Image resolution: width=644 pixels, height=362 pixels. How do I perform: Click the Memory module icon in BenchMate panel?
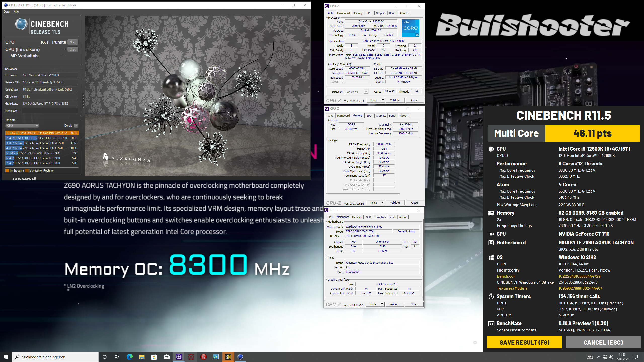[x=491, y=213]
